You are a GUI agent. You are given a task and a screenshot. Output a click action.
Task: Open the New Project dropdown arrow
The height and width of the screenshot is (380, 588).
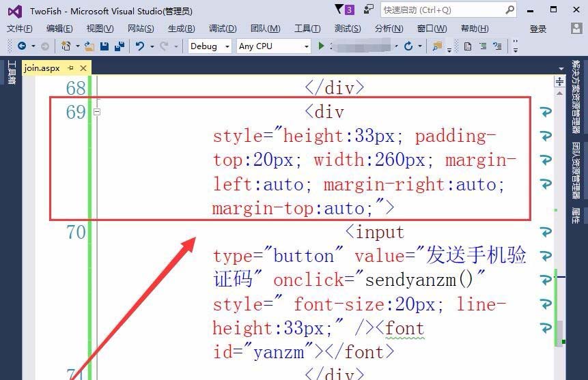(78, 46)
